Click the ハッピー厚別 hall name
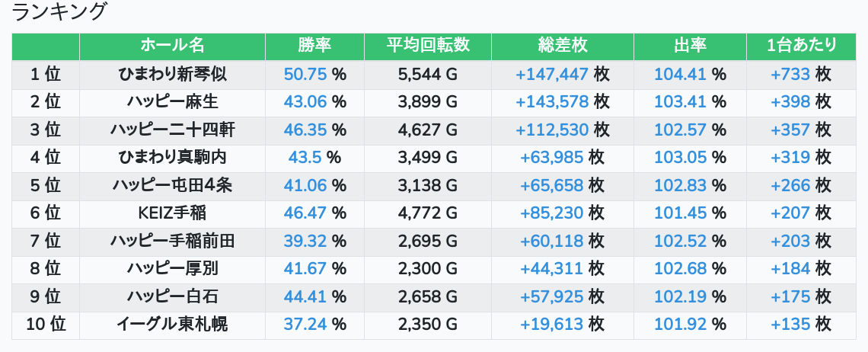Image resolution: width=868 pixels, height=352 pixels. pos(172,269)
